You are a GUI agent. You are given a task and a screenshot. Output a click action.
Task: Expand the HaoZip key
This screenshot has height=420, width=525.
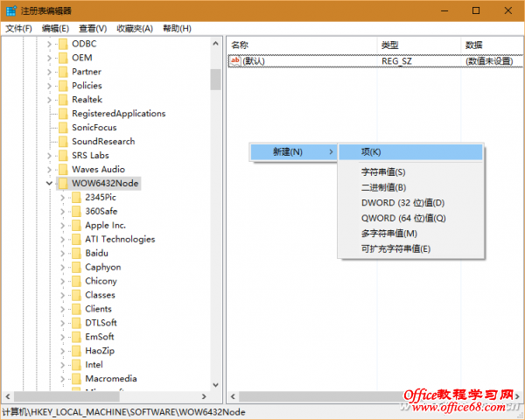63,351
